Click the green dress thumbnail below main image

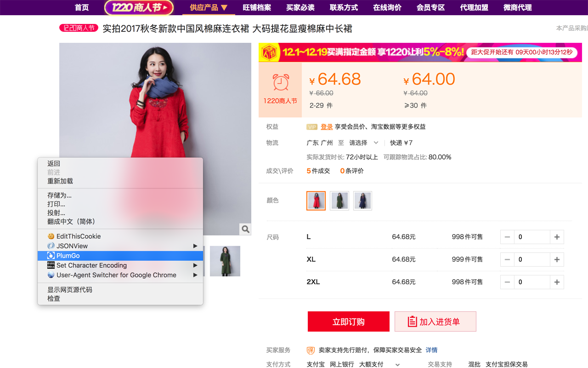[225, 261]
